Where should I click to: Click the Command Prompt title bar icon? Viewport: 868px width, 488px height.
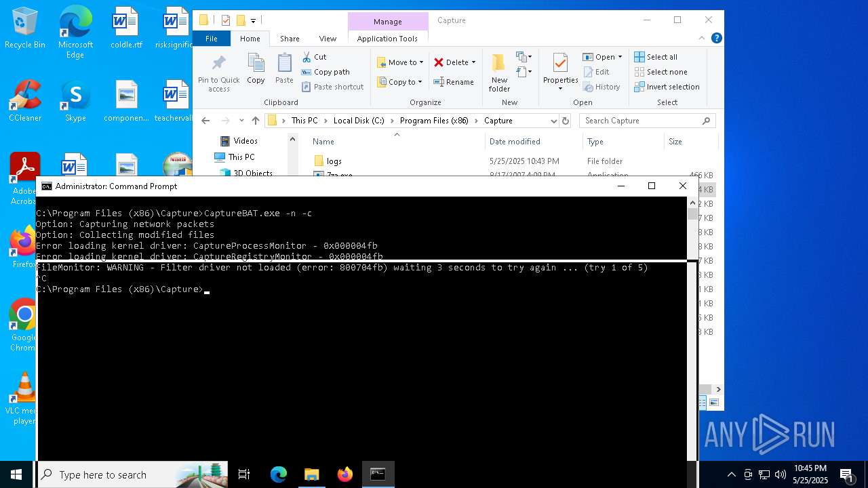pos(47,186)
